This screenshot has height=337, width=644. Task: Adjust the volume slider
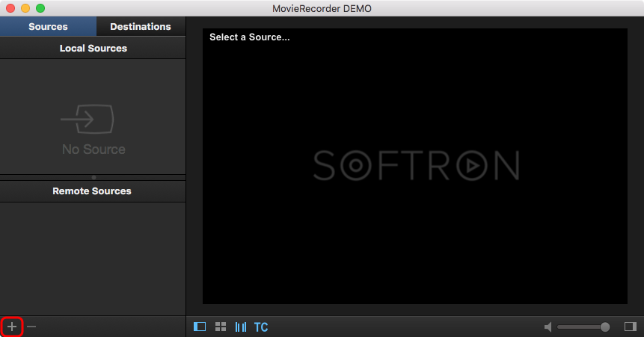583,327
